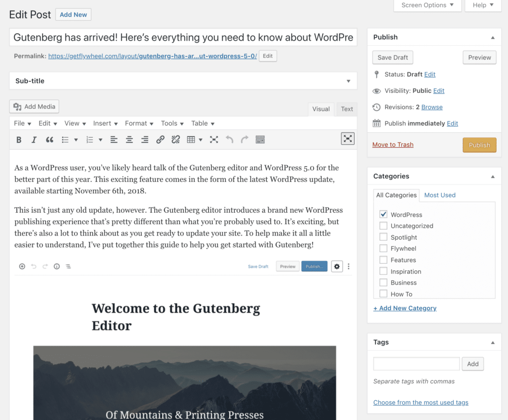
Task: Collapse the Tags panel
Action: click(x=493, y=343)
